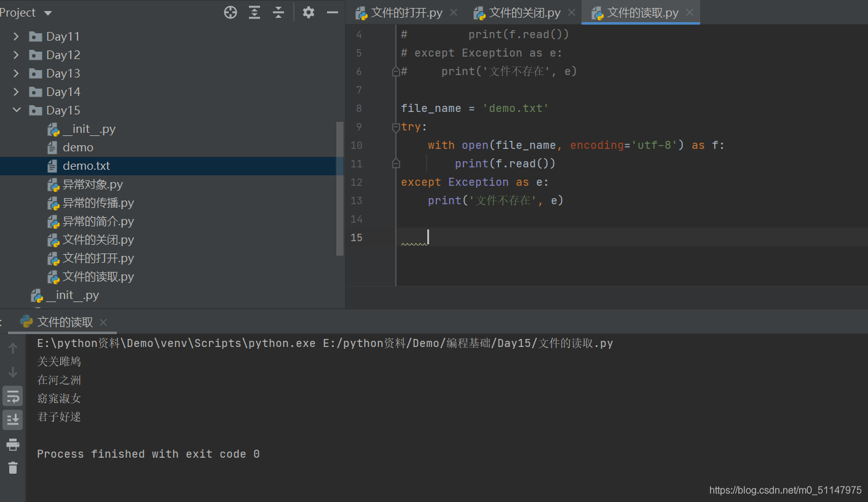Click the Expand All icon in Project toolbar
This screenshot has height=502, width=868.
254,12
